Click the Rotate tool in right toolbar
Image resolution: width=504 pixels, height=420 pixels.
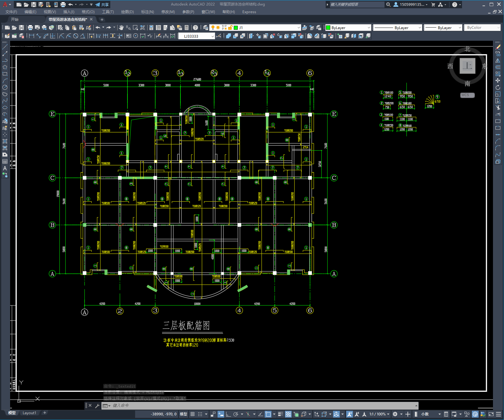[498, 87]
